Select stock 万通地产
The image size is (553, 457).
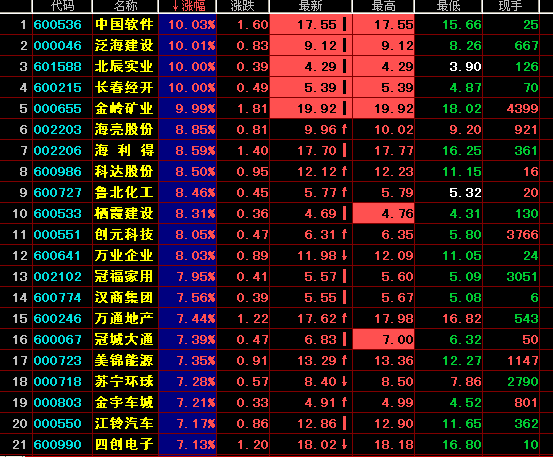[x=124, y=318]
